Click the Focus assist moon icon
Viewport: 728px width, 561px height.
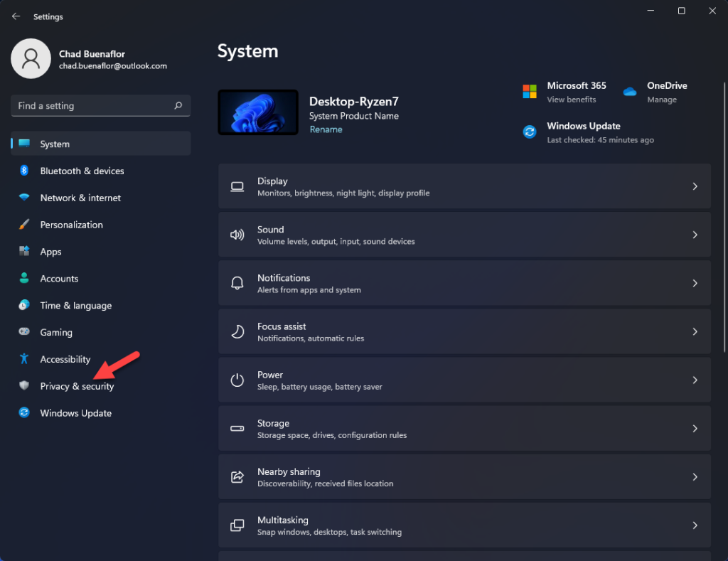coord(237,331)
